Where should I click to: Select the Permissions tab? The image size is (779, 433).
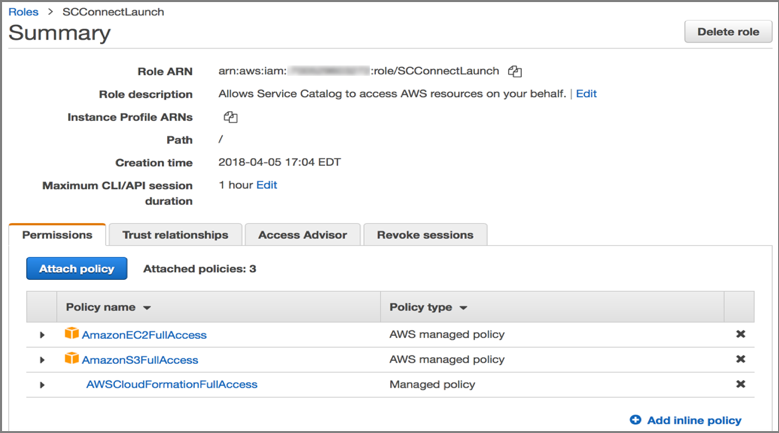coord(57,235)
